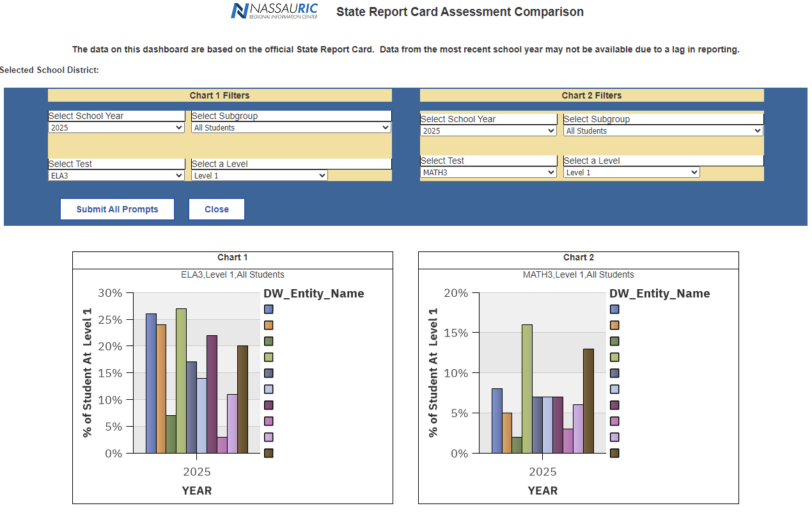Screen dimensions: 812x531
Task: Select plum legend swatch in Chart 2
Action: tap(614, 405)
